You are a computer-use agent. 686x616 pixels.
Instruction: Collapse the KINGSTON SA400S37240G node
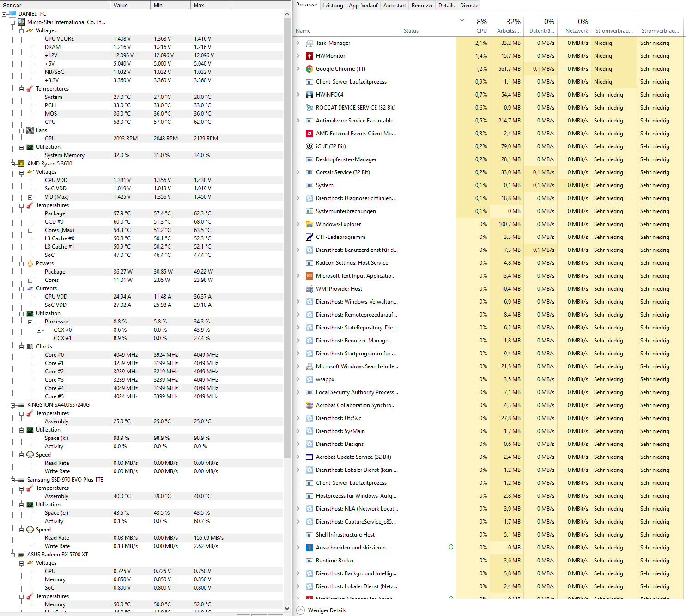pos(12,405)
